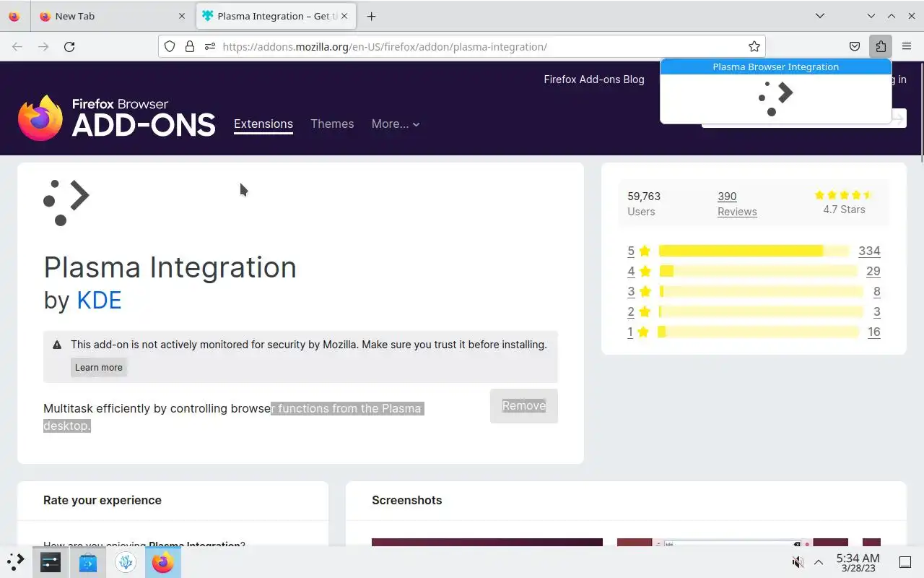Bookmark this page with the star icon

754,47
